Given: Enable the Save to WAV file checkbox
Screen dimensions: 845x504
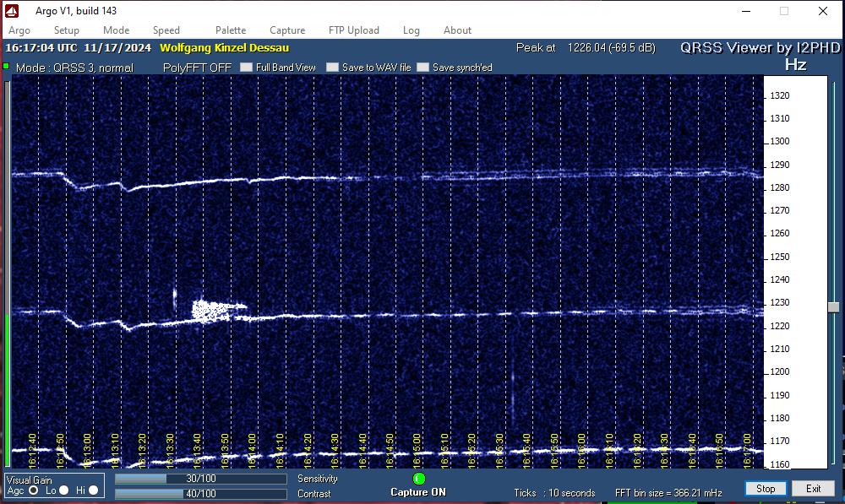Looking at the screenshot, I should [332, 68].
